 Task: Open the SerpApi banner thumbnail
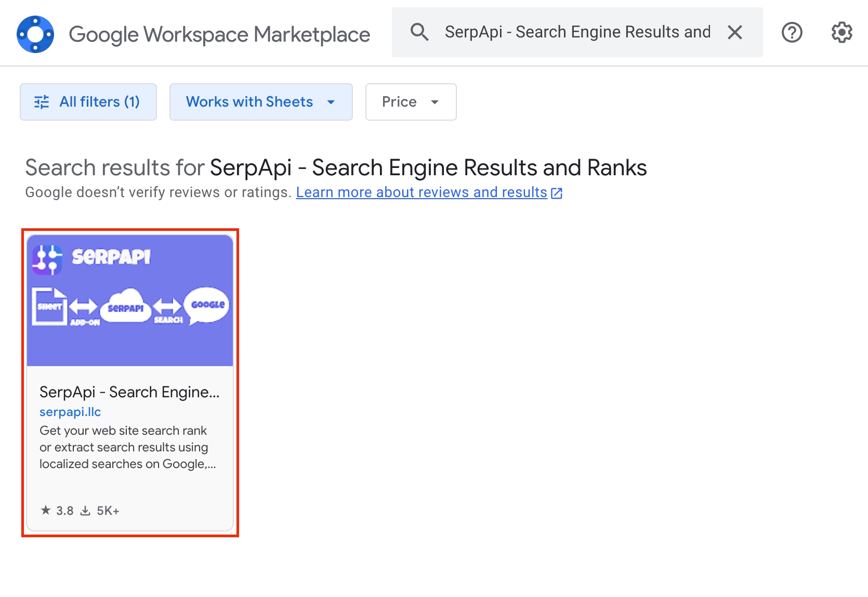130,301
